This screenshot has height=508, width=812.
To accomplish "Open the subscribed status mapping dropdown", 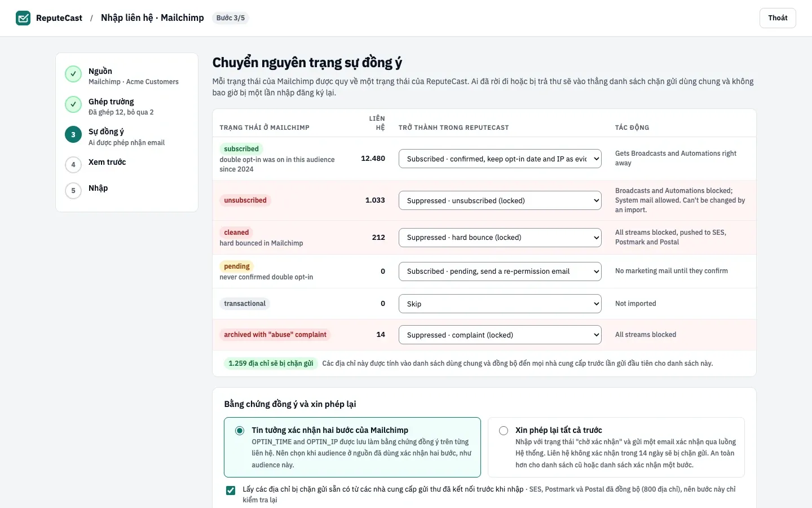I will click(500, 159).
